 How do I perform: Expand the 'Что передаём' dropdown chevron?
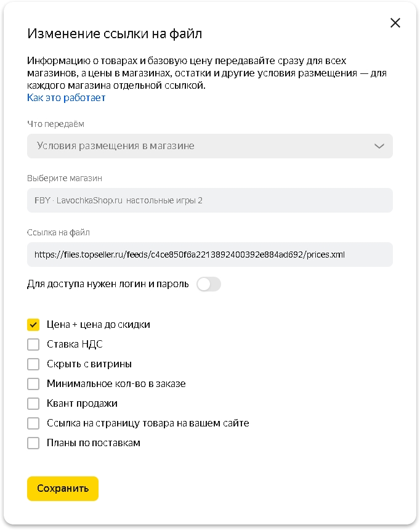(x=379, y=146)
